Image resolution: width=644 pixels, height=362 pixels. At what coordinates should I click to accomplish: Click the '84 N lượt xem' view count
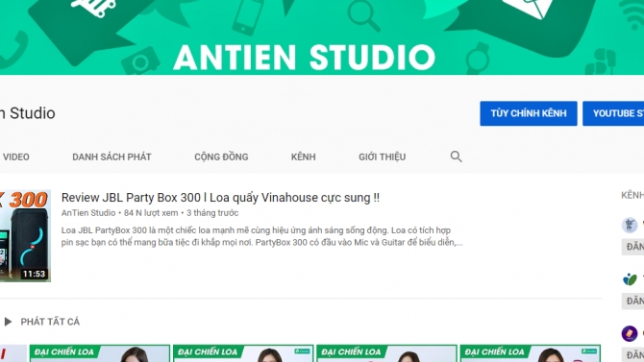[151, 213]
